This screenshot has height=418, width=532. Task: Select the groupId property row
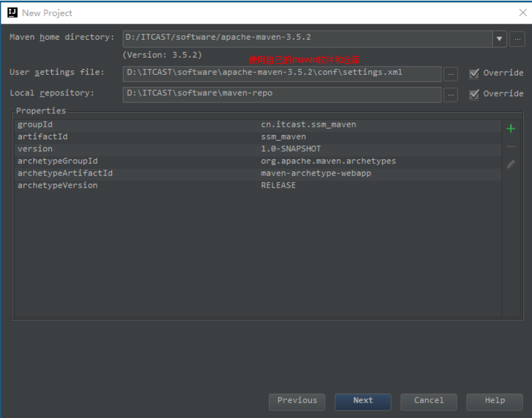(258, 125)
